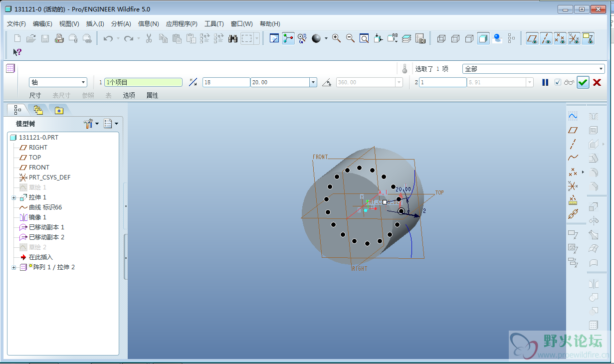This screenshot has width=614, height=364.
Task: Toggle the preview checkbox on dashboard
Action: point(558,82)
